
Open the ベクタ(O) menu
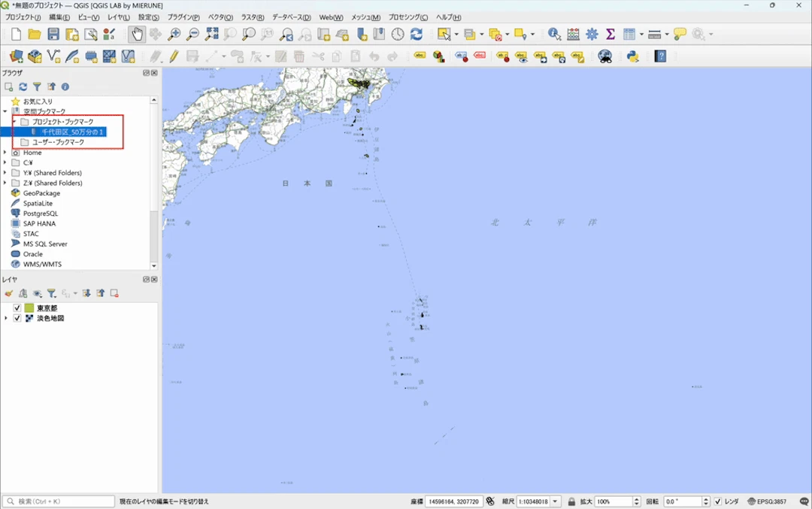tap(220, 17)
